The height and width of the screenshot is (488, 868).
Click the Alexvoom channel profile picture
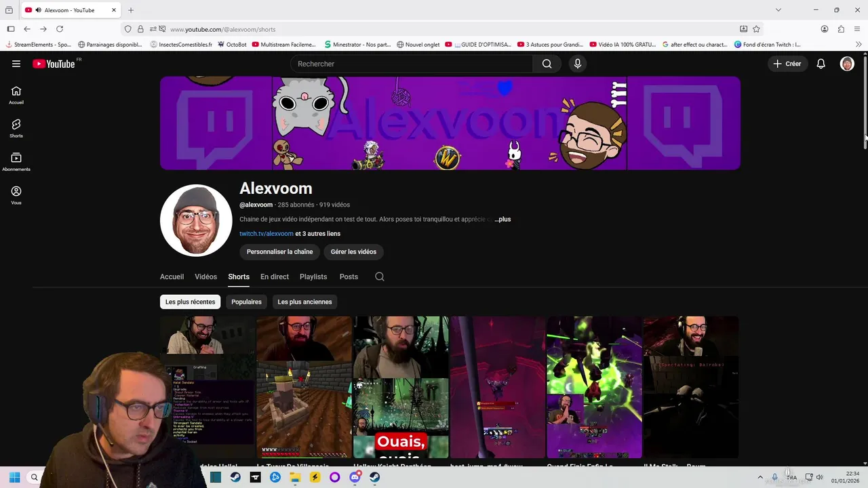(x=196, y=220)
